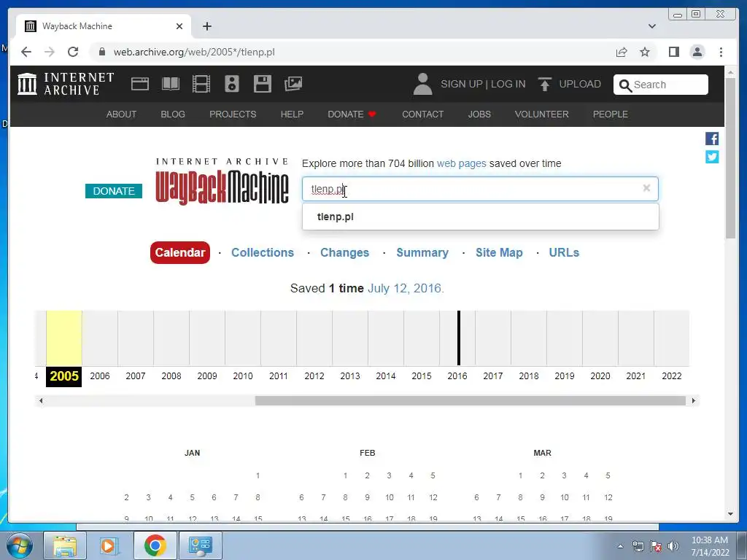Screen dimensions: 747x560
Task: Open the Video film strip icon
Action: pos(201,85)
